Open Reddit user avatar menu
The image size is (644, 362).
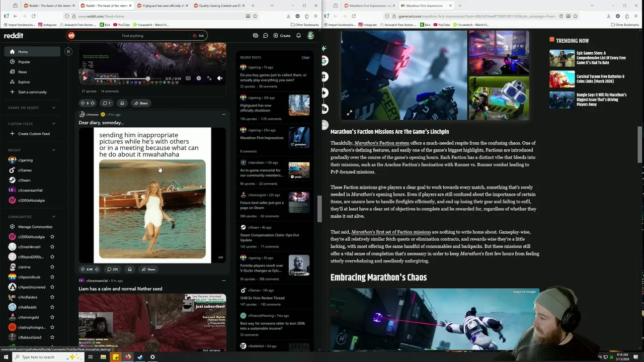[311, 36]
